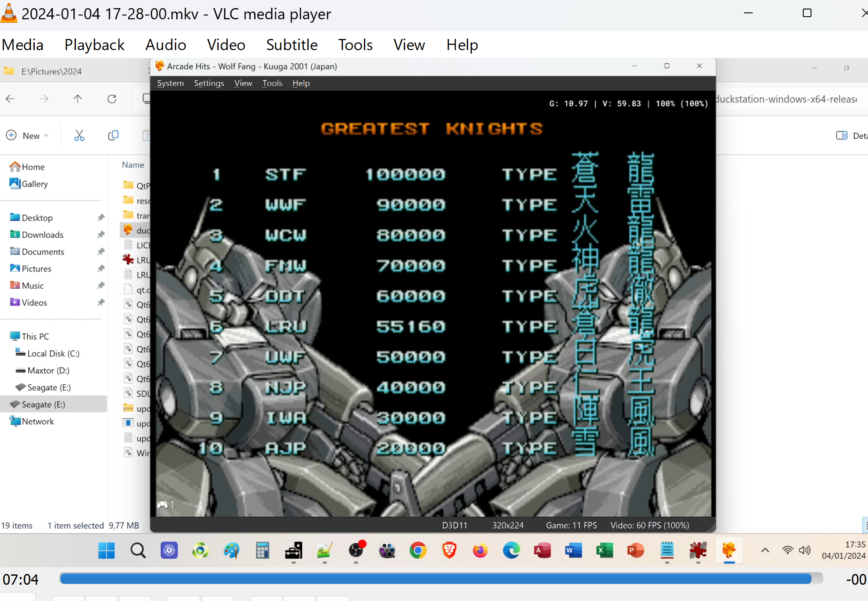Viewport: 868px width, 601px height.
Task: Open OBS Studio from the taskbar
Action: (356, 550)
